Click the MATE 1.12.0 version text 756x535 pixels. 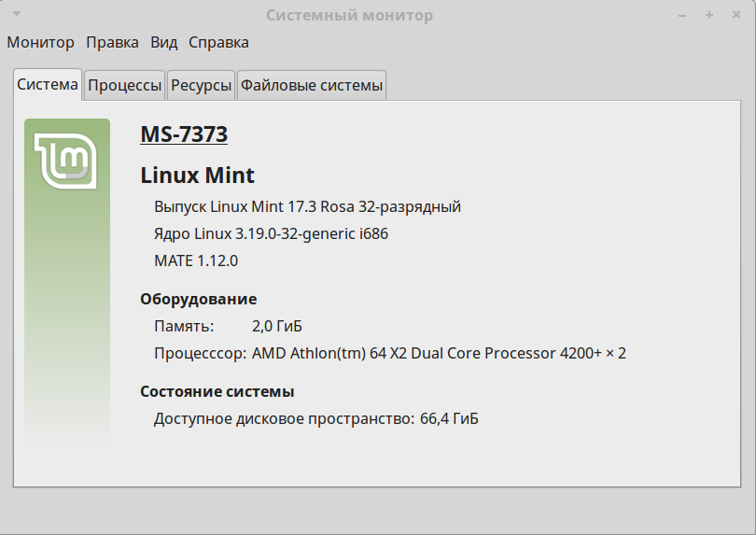pos(196,260)
